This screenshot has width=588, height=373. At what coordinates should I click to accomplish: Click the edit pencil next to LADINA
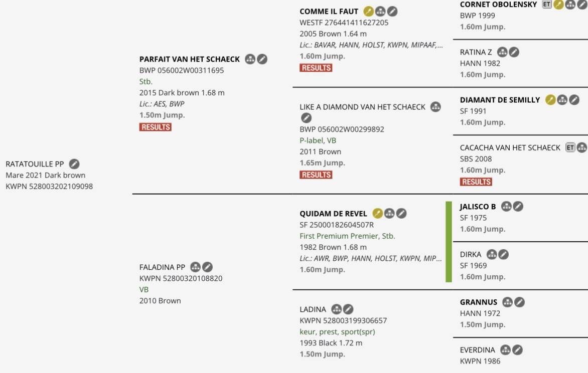(x=348, y=309)
